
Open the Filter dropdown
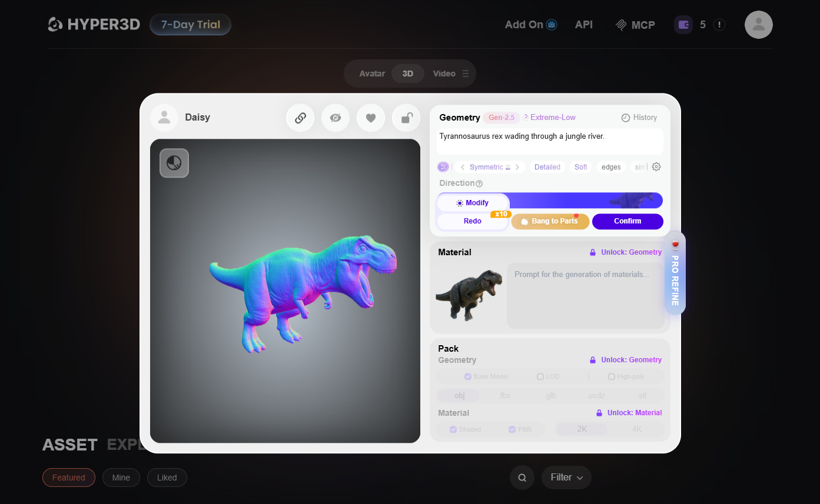click(x=566, y=478)
